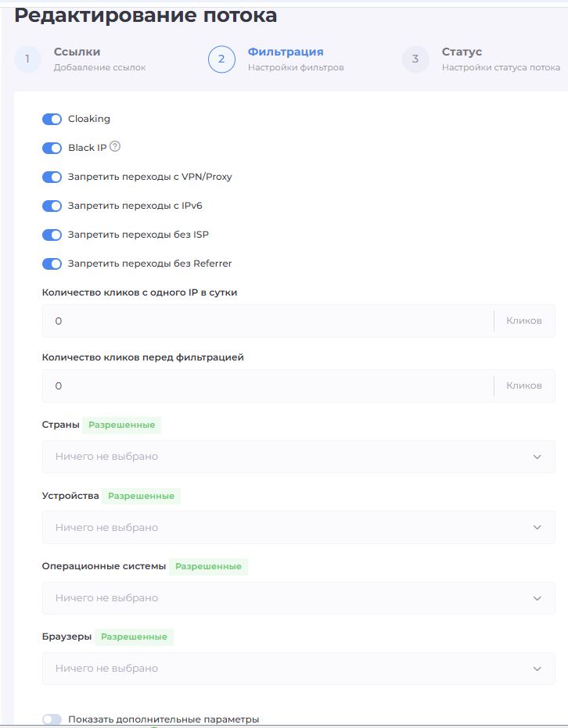Disable Запретить переходы с IPv6 switch
The image size is (568, 728).
(x=52, y=206)
